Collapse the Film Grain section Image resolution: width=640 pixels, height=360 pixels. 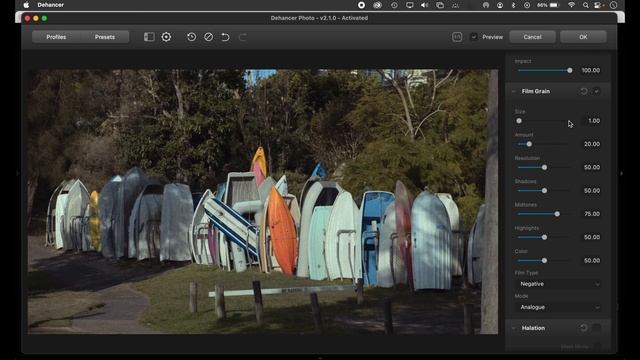coord(514,91)
